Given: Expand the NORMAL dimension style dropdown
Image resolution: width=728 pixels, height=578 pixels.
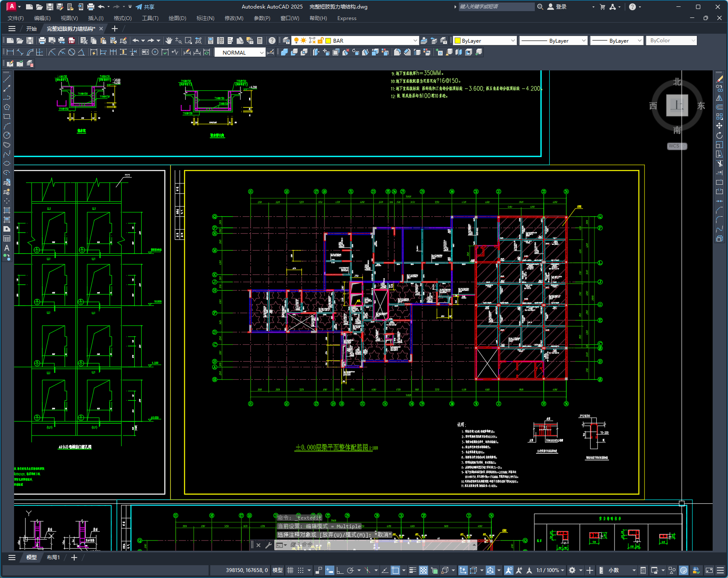Looking at the screenshot, I should (261, 52).
